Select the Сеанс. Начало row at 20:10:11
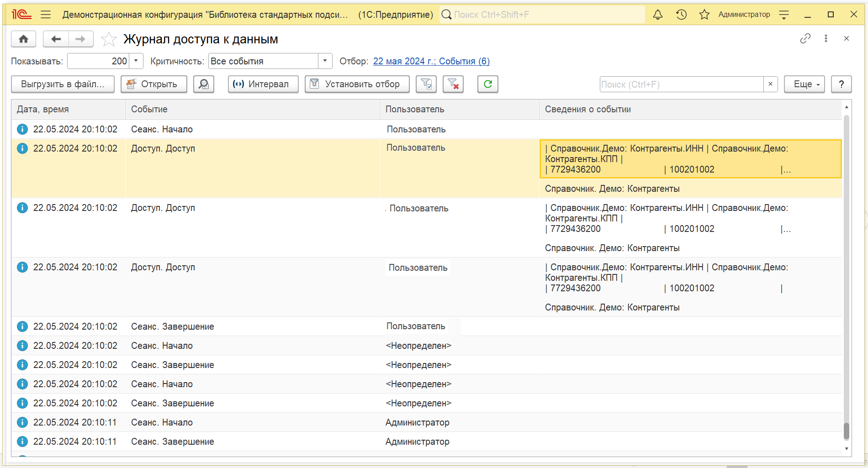 [427, 422]
